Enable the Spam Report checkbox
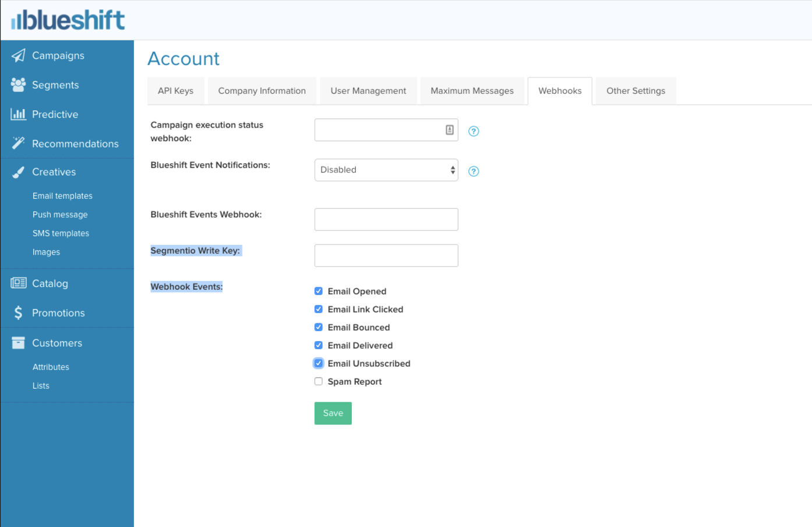This screenshot has width=812, height=527. click(x=319, y=381)
